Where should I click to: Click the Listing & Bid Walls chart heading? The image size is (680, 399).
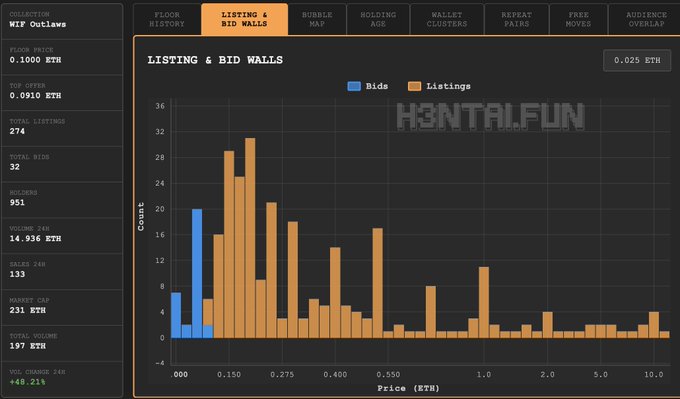click(215, 60)
